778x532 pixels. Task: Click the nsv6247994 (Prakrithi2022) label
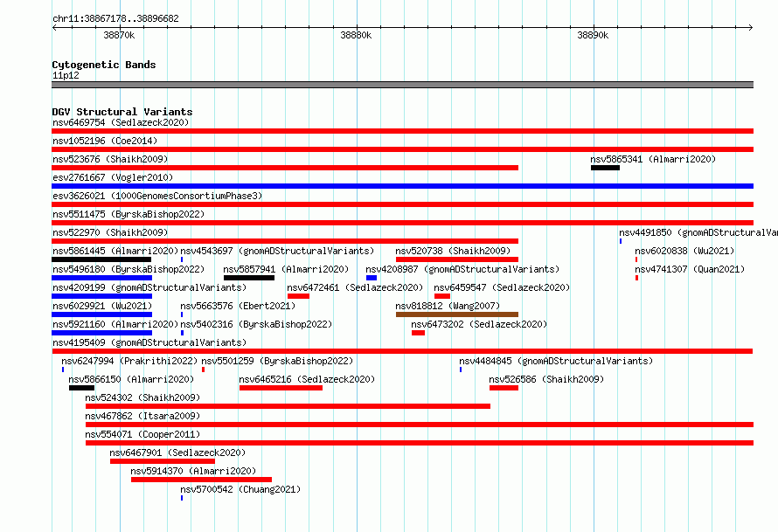129,361
